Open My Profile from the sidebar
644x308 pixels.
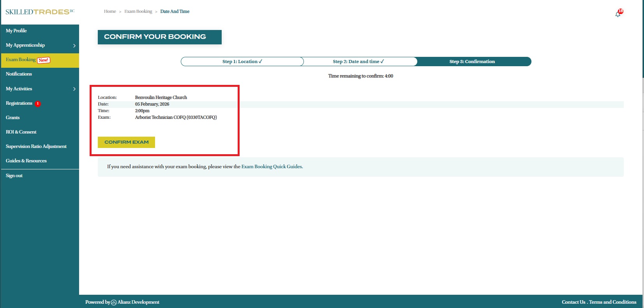click(16, 31)
